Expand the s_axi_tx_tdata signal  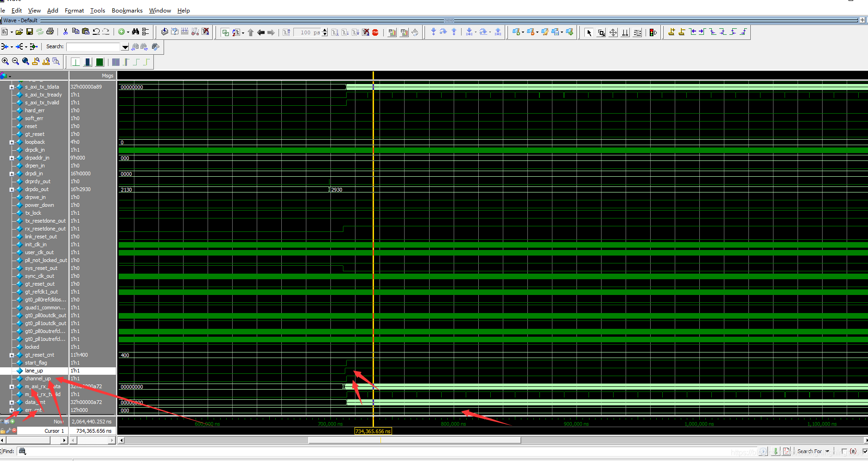pyautogui.click(x=12, y=87)
